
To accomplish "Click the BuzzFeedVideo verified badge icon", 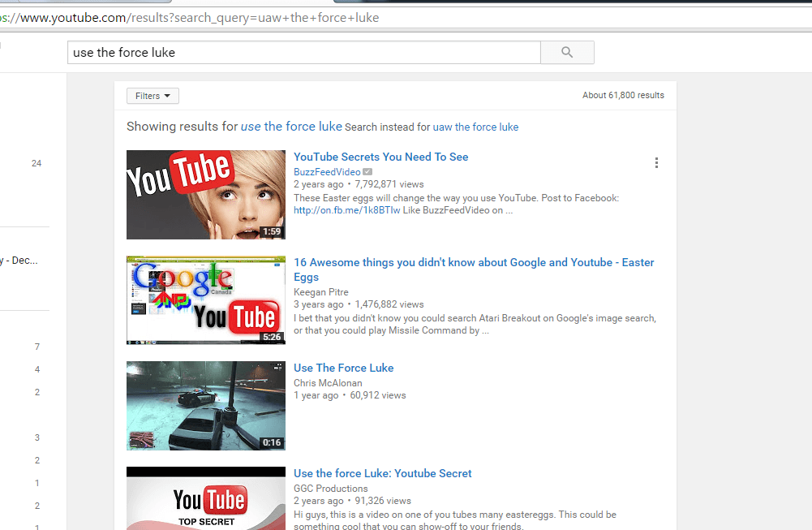I will 367,172.
